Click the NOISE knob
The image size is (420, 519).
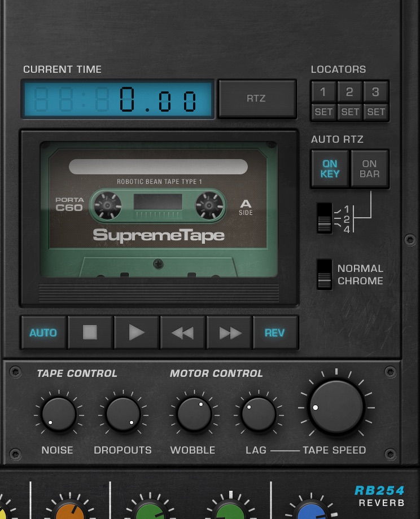click(x=58, y=414)
